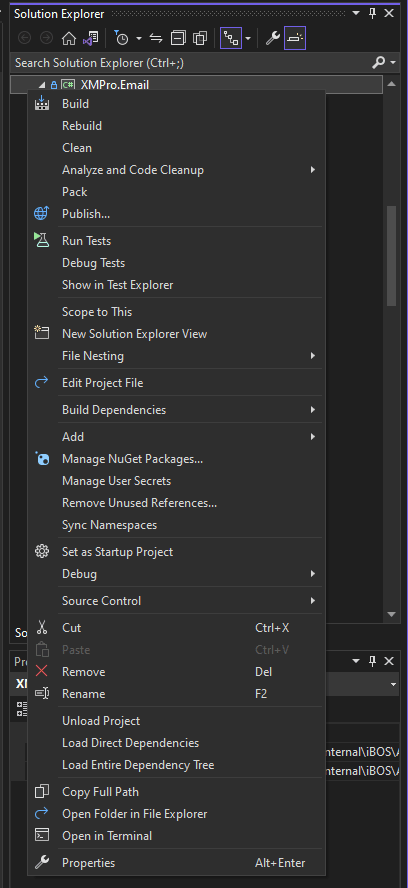Open Properties panel window position dropdown
Viewport: 408px width, 888px height.
pos(356,661)
